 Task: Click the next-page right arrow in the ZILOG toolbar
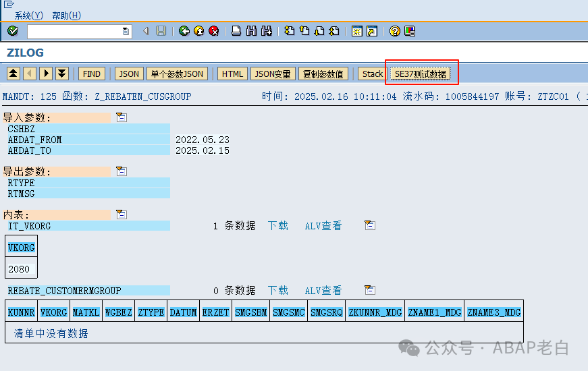(46, 74)
